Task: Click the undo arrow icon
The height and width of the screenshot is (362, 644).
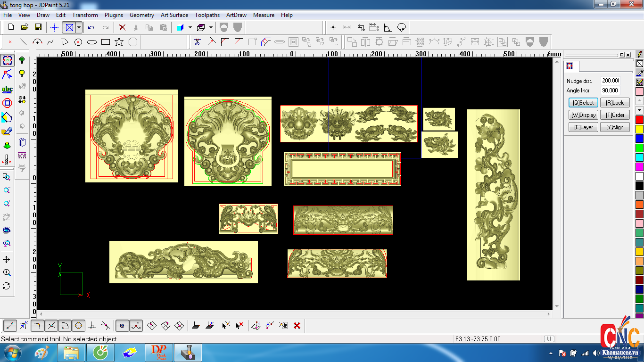Action: (91, 27)
